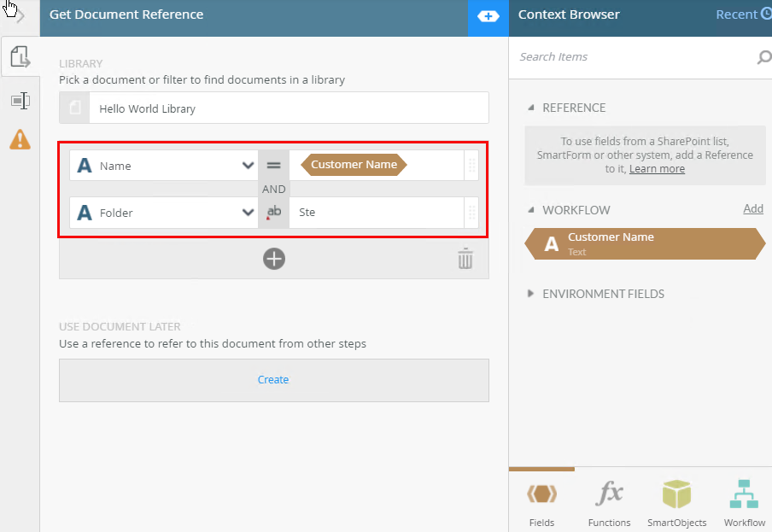
Task: Click the trash delete filter icon
Action: 465,259
